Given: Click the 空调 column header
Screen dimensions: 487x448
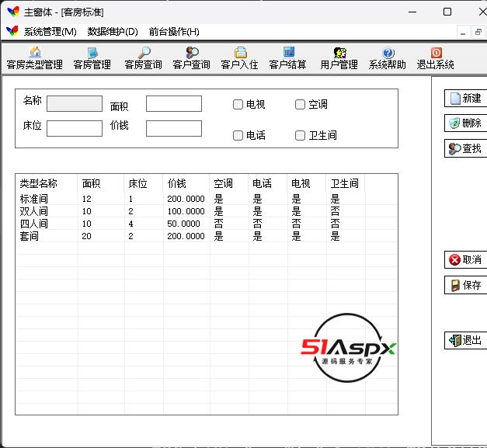Looking at the screenshot, I should tap(229, 183).
